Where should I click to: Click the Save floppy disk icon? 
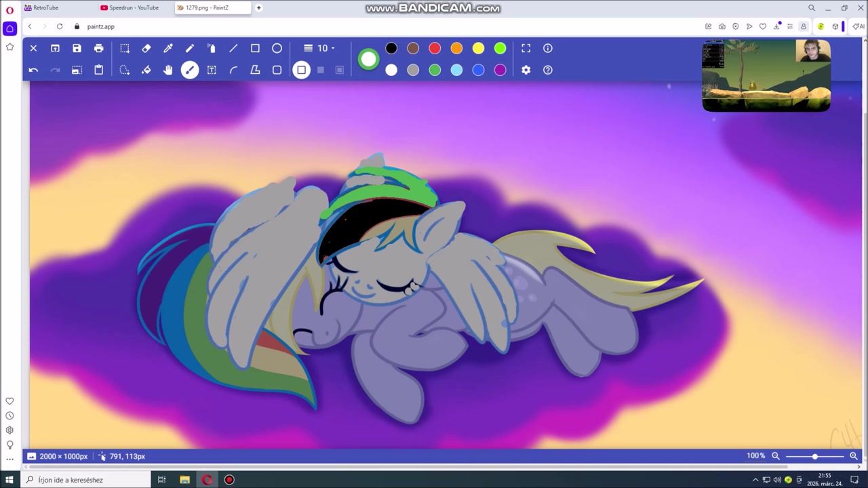(x=77, y=48)
